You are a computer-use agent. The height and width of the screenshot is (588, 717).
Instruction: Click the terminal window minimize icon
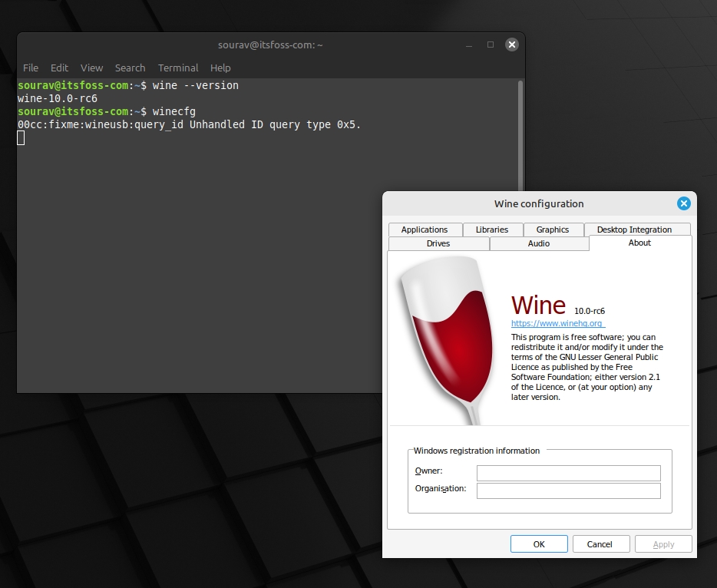tap(468, 45)
